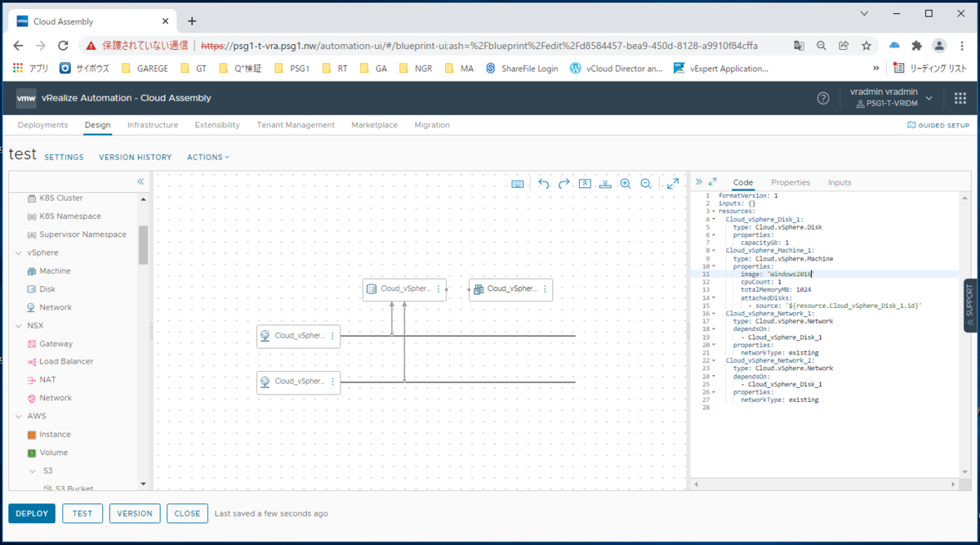Open the ACTIONS dropdown menu
This screenshot has width=980, height=545.
(208, 157)
